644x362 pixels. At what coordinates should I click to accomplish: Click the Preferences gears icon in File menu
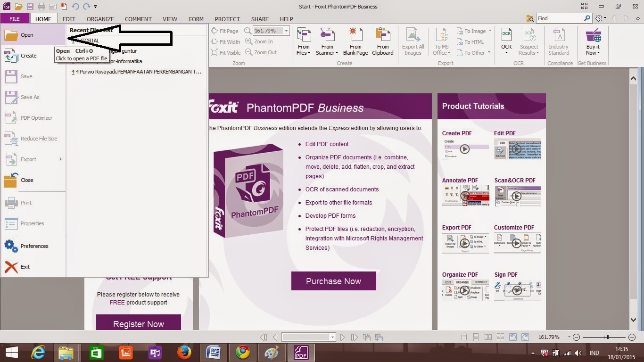(11, 246)
